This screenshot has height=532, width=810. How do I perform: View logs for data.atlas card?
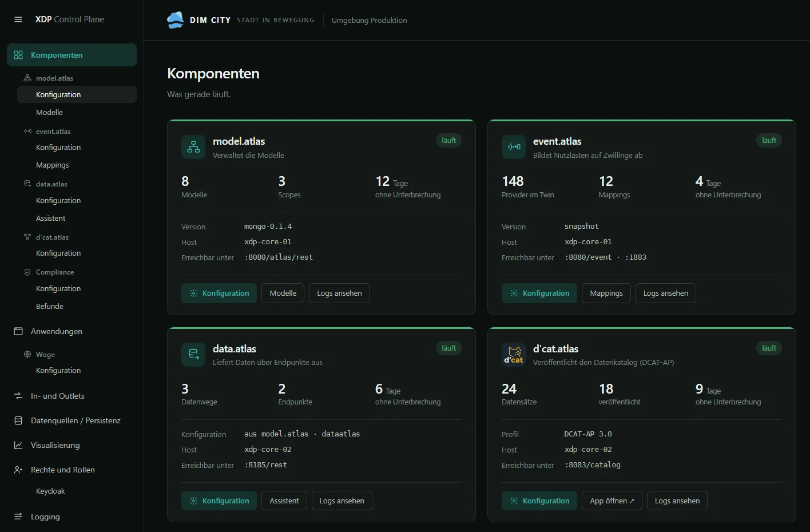tap(342, 501)
